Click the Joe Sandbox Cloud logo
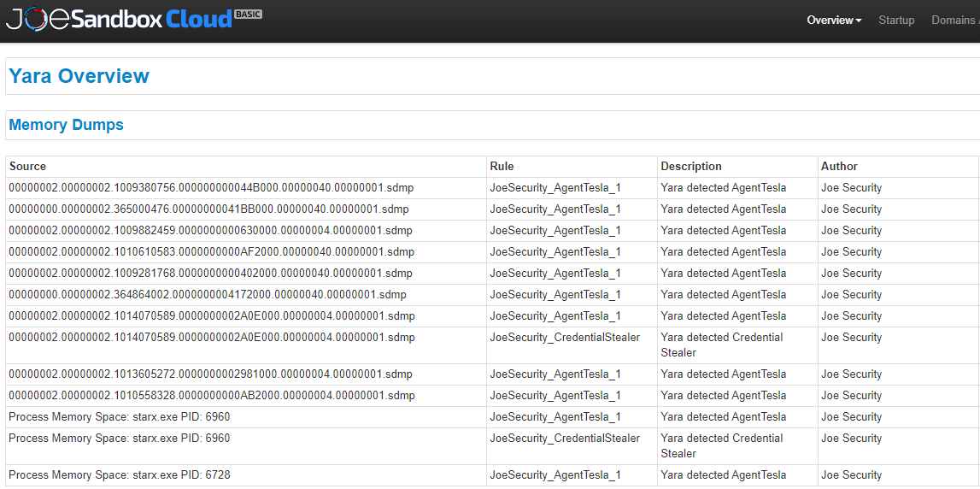 [x=134, y=20]
